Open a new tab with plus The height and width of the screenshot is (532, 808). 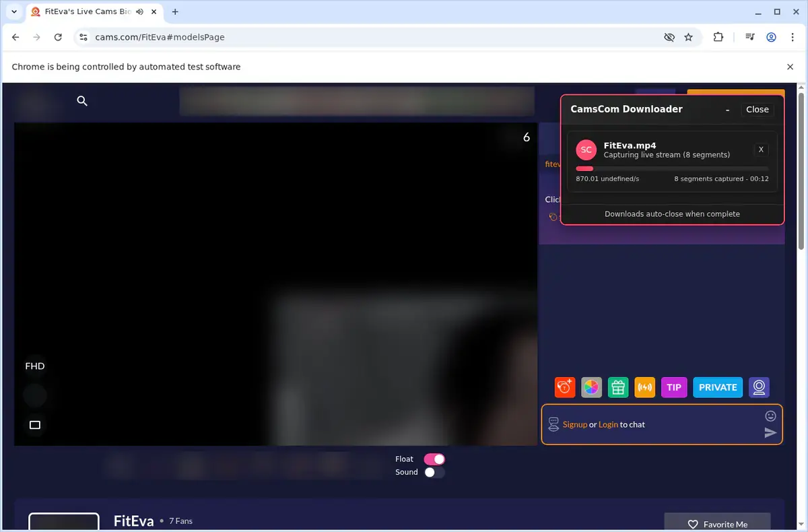coord(175,12)
